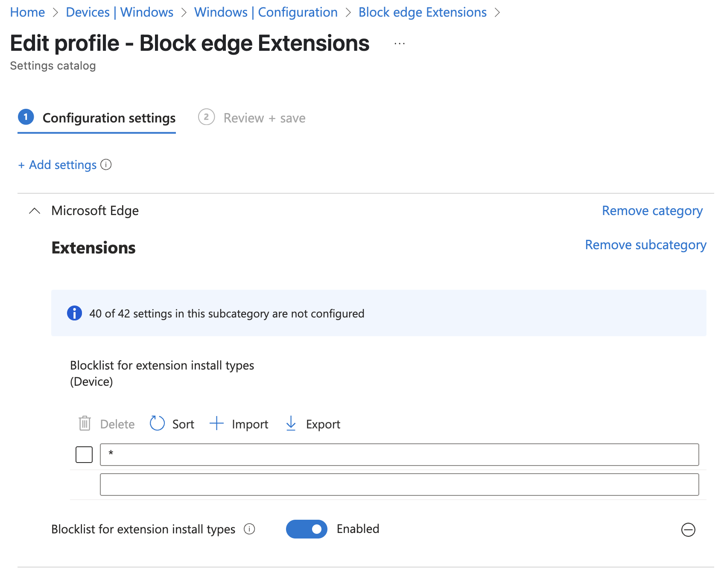Click the Import plus icon
Image resolution: width=724 pixels, height=588 pixels.
coord(216,424)
